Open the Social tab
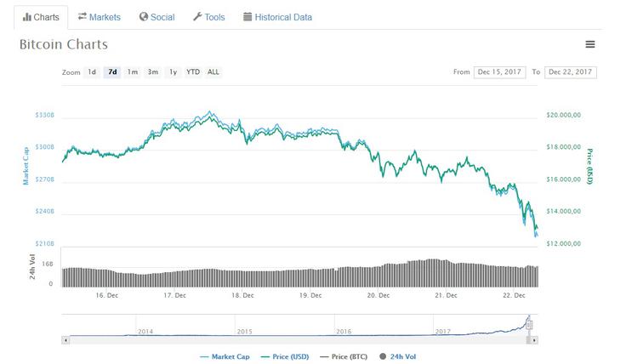This screenshot has width=626, height=364. click(156, 17)
